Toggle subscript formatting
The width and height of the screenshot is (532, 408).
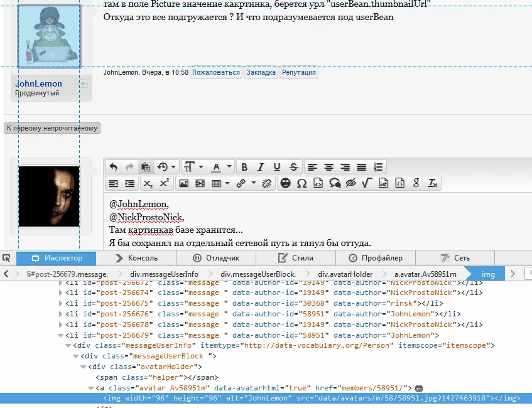148,184
